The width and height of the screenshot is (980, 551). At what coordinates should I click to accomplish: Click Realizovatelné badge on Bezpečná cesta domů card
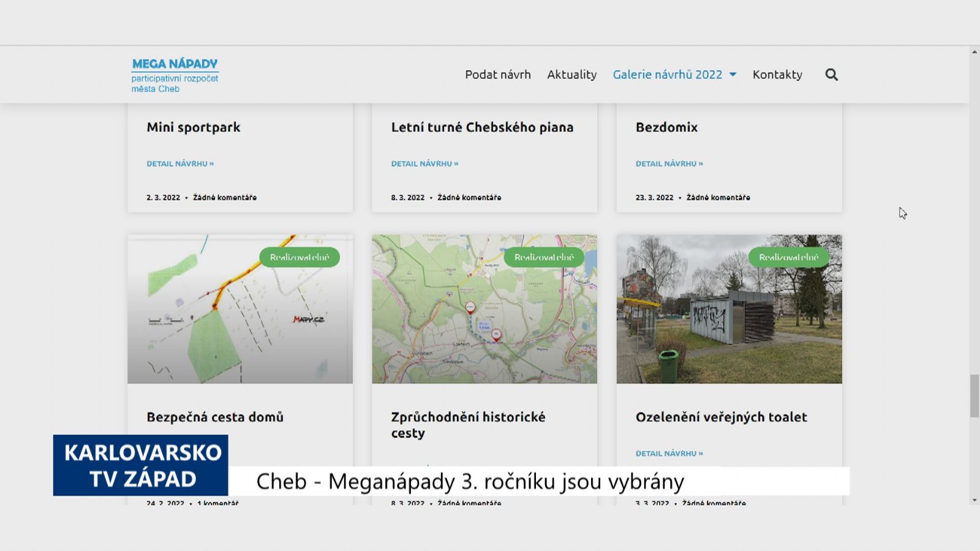pos(300,257)
